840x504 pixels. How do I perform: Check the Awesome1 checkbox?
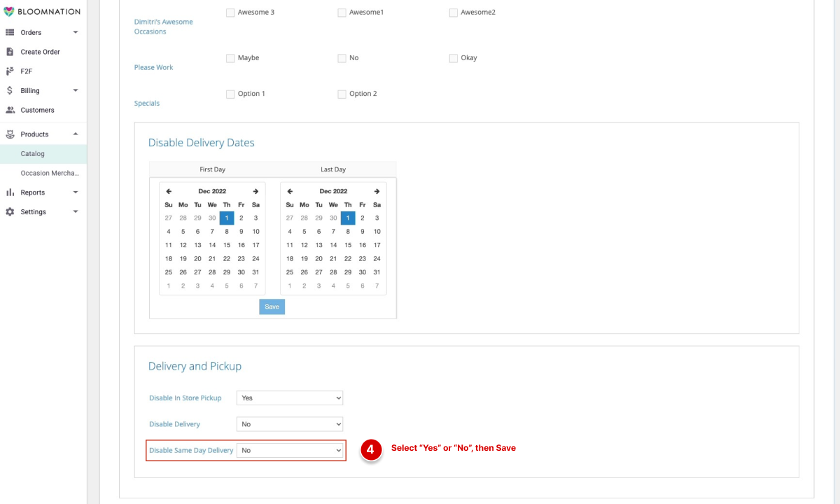pyautogui.click(x=342, y=13)
